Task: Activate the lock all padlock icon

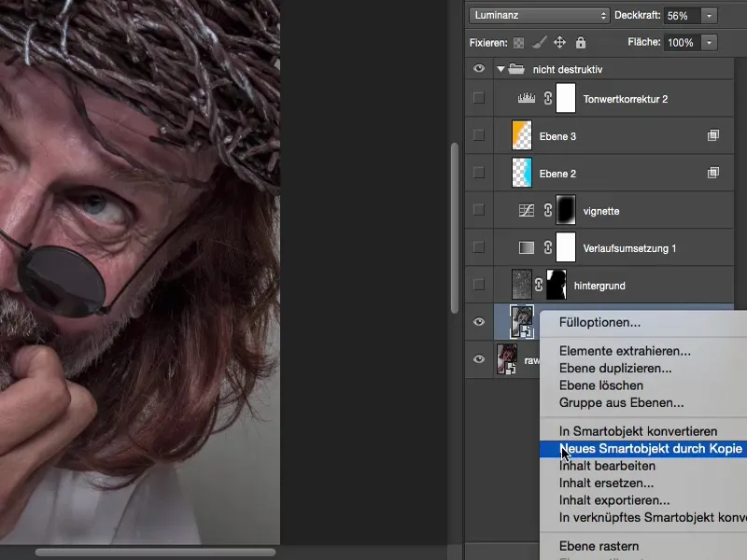Action: [x=581, y=42]
